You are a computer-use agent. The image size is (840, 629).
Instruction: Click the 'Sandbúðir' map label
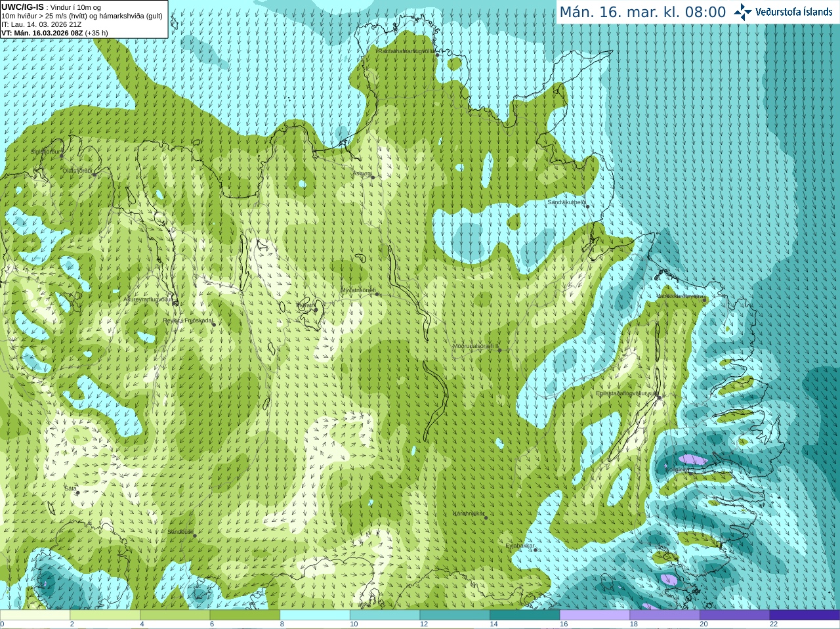pyautogui.click(x=180, y=532)
